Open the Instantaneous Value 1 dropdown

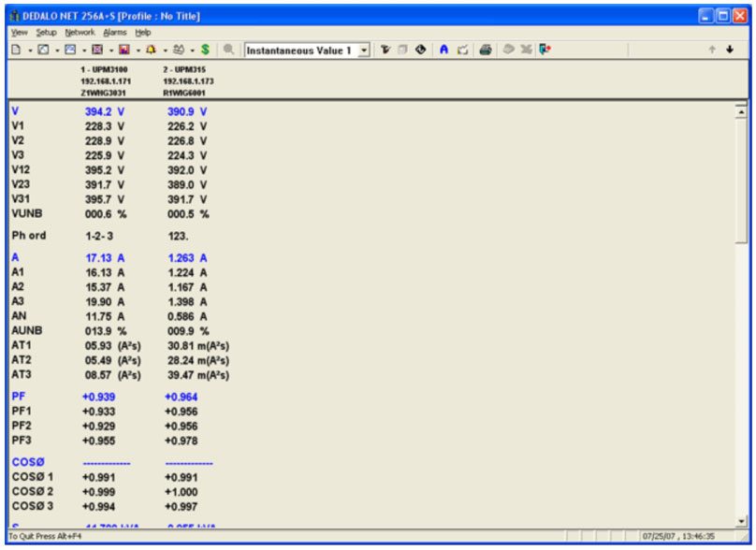pos(364,51)
